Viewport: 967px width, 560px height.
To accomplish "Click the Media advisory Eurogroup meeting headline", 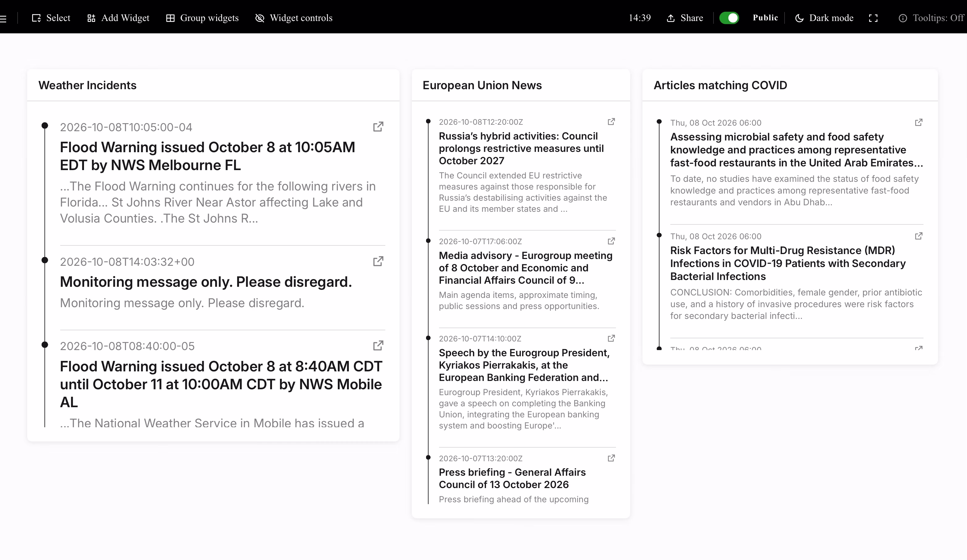I will point(526,268).
